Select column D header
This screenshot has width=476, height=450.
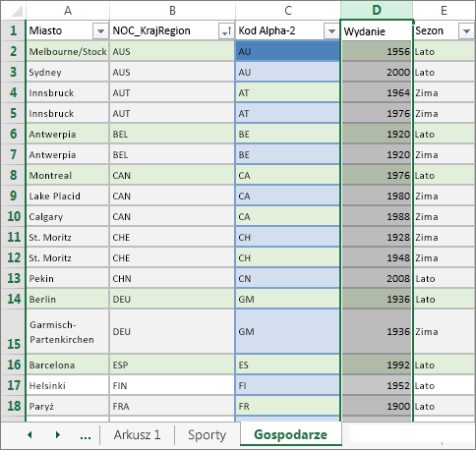tap(377, 10)
